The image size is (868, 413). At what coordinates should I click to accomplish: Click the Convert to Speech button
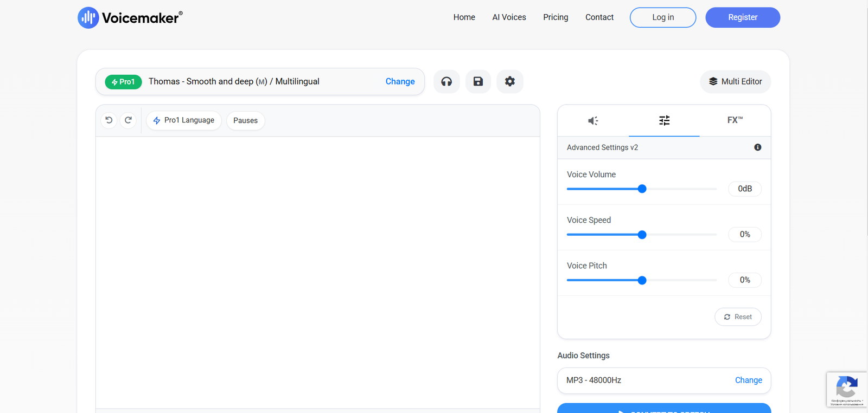(664, 409)
